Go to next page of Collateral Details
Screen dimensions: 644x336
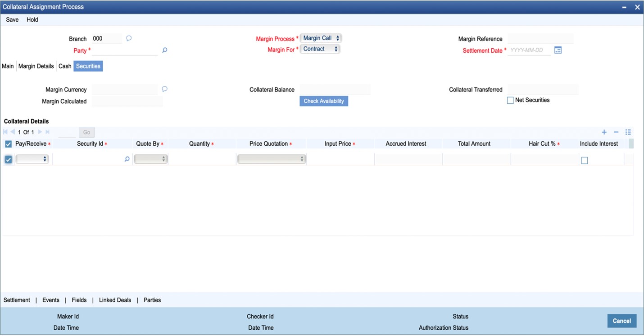pos(40,132)
